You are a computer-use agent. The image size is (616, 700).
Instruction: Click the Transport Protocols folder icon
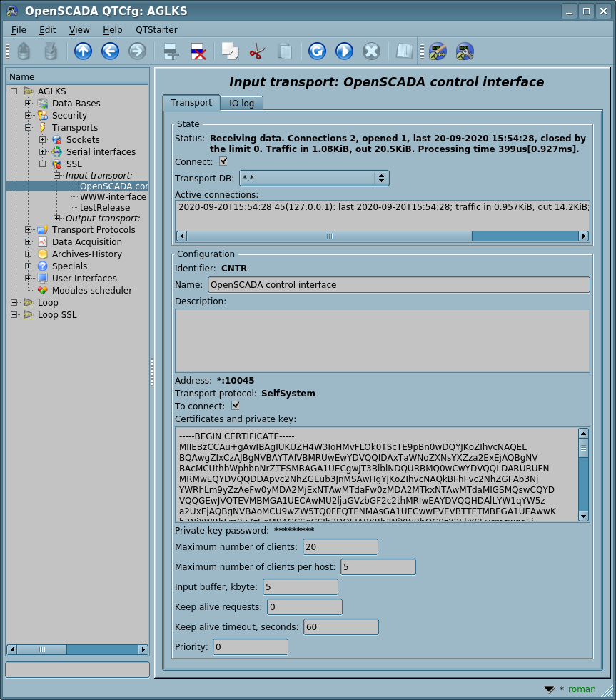pyautogui.click(x=43, y=230)
